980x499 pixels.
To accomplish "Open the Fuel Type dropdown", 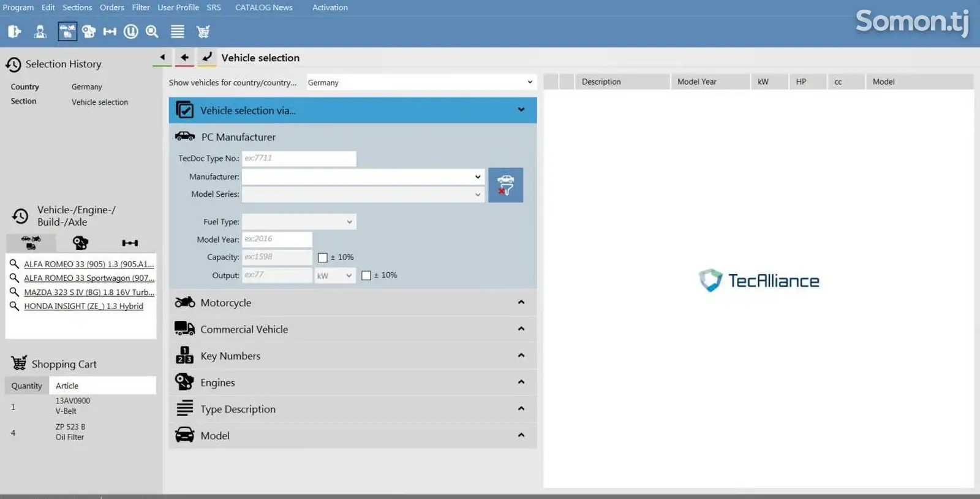I will 299,221.
